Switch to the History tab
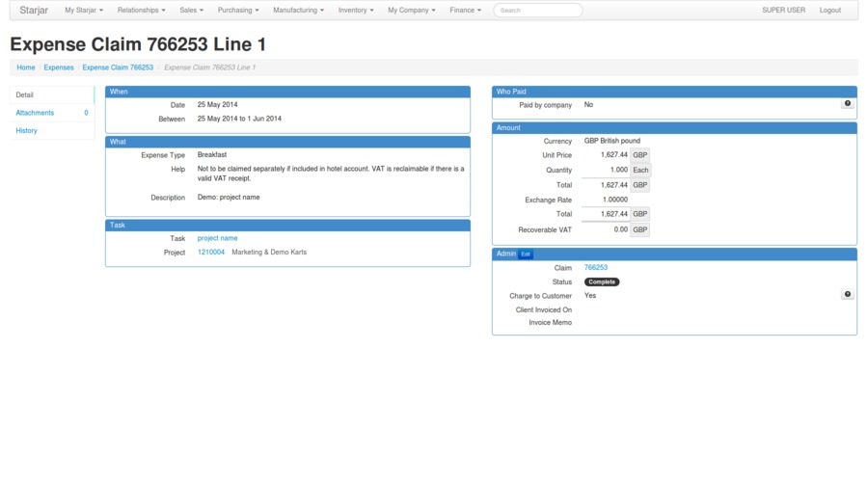Image resolution: width=868 pixels, height=482 pixels. point(26,130)
